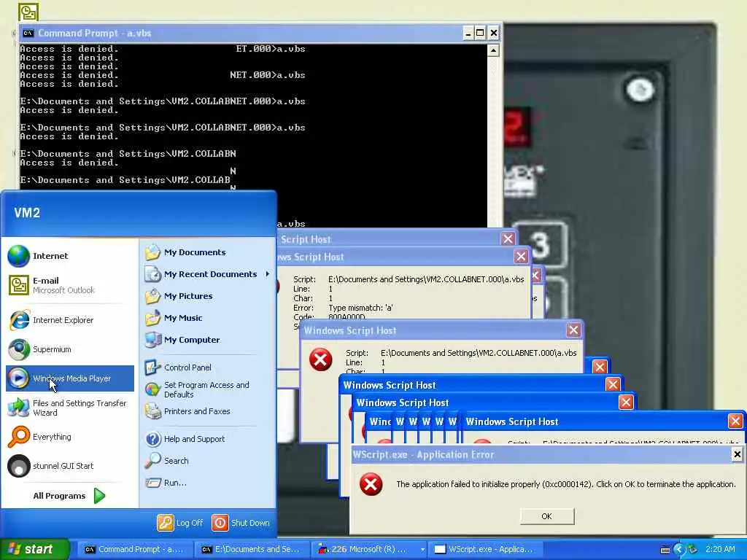Switch to E:\Documents and Se... taskbar item
Screen dimensions: 747x560
(x=251, y=549)
